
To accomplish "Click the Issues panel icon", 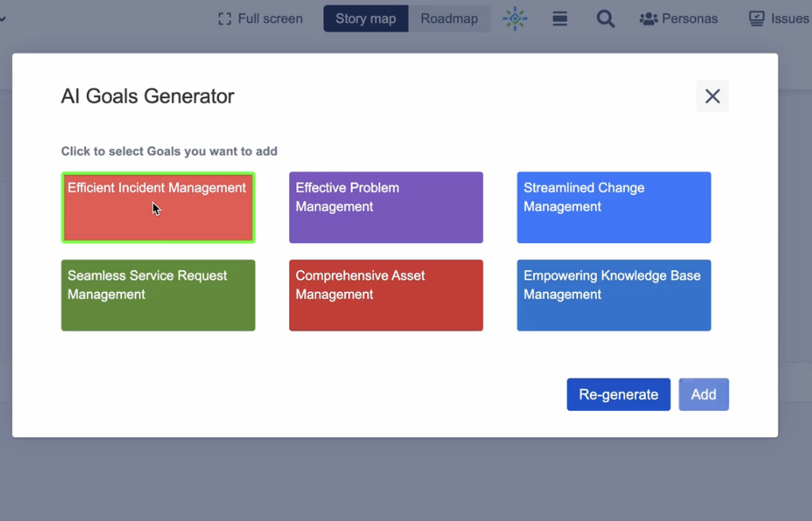I will click(756, 18).
